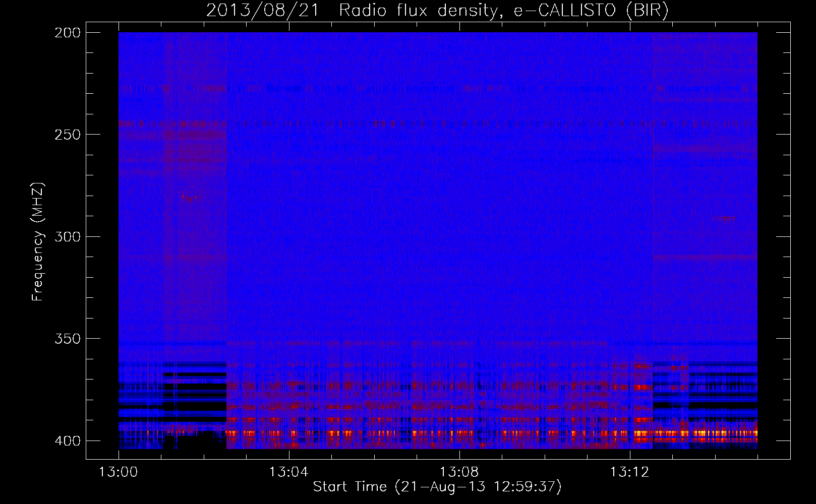Click the 13:04 time tick label
Image resolution: width=816 pixels, height=504 pixels.
[288, 472]
